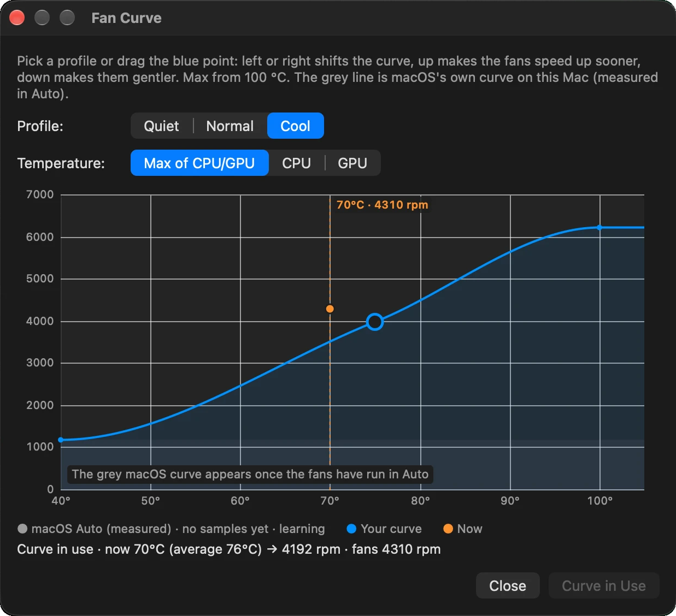676x616 pixels.
Task: Click the 1000 y-axis label
Action: [x=40, y=447]
